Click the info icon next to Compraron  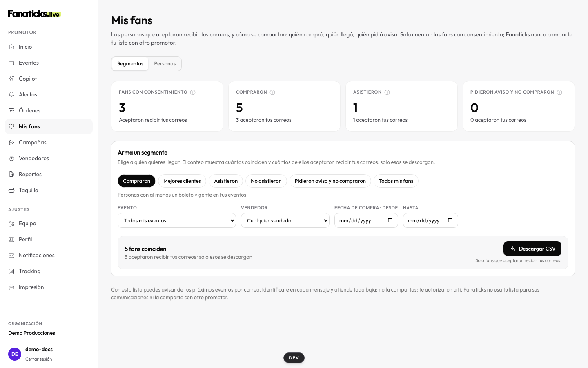pos(272,92)
